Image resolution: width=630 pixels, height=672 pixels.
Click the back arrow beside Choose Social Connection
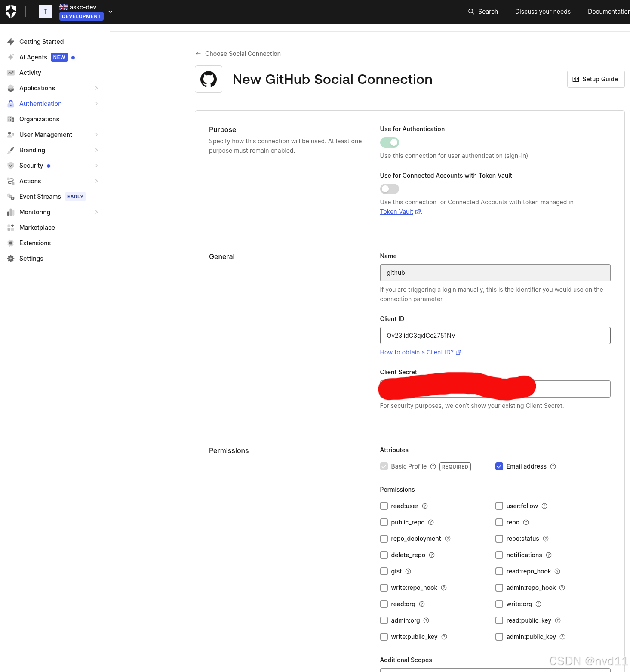[198, 54]
